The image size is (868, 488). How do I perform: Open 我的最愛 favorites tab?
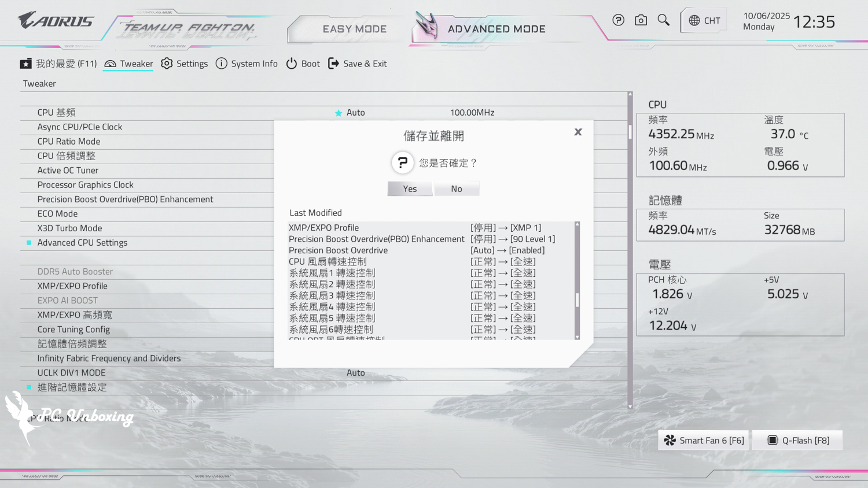[58, 64]
